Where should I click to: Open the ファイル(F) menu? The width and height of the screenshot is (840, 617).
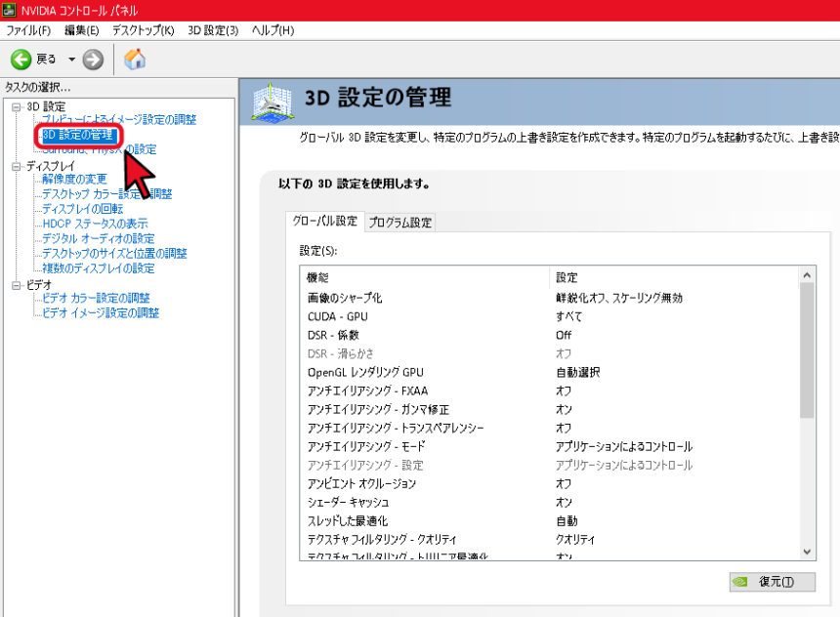pyautogui.click(x=28, y=30)
